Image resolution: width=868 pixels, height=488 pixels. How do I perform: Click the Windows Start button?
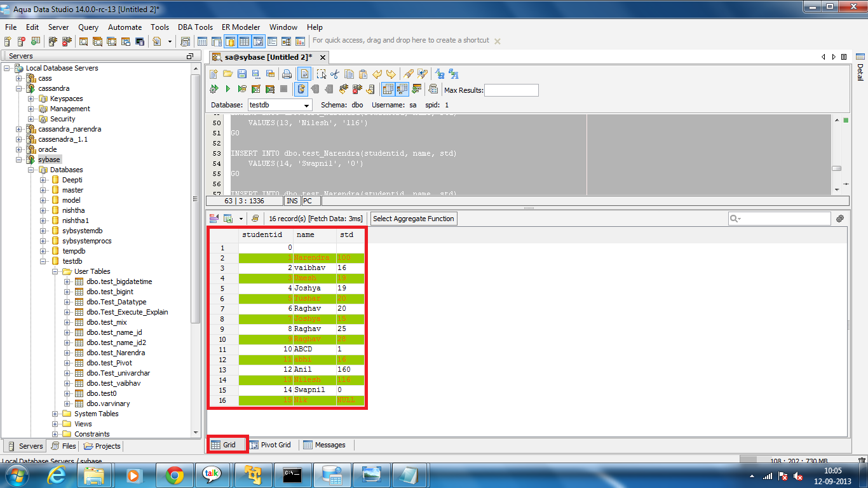point(16,475)
